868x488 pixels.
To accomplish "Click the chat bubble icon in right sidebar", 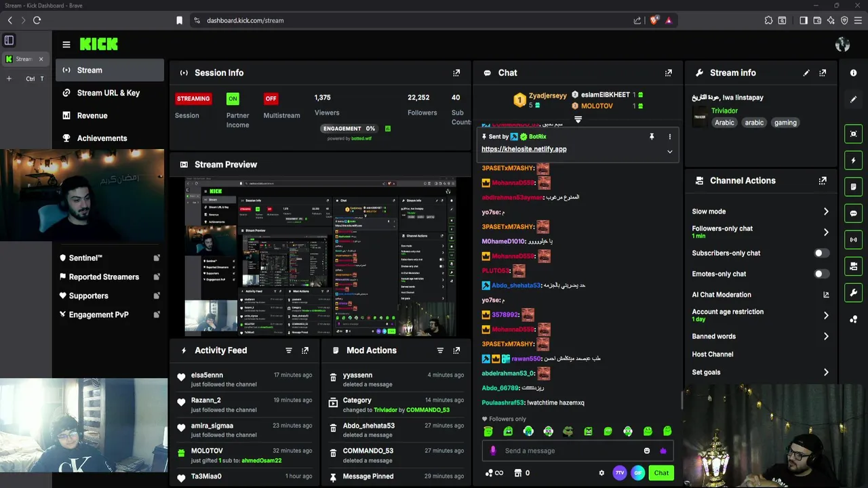I will [854, 213].
